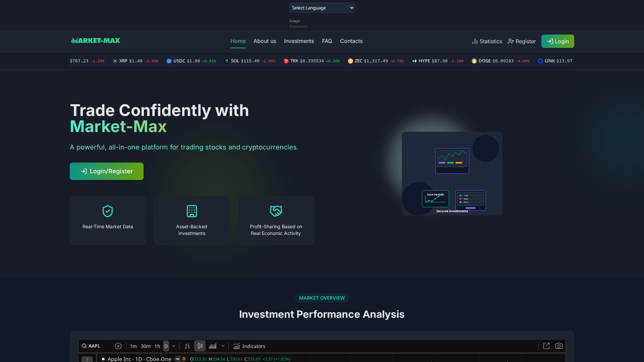The width and height of the screenshot is (644, 362).
Task: Click the TRX coin icon in ticker
Action: click(x=286, y=61)
